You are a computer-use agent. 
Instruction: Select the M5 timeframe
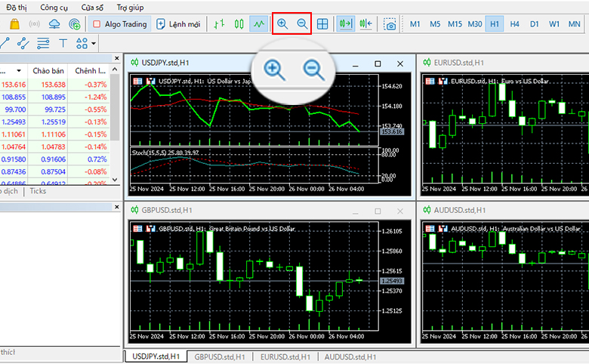[435, 24]
